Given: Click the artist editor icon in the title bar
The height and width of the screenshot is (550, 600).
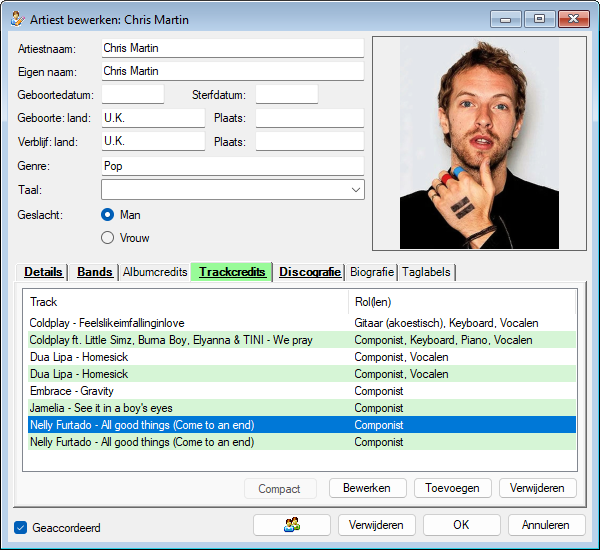Looking at the screenshot, I should (x=18, y=19).
